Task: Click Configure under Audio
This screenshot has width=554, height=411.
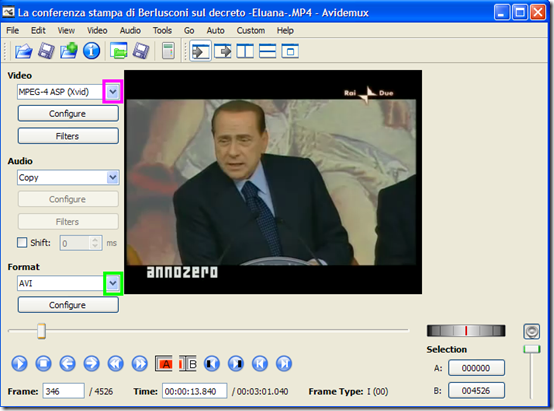Action: pyautogui.click(x=68, y=199)
